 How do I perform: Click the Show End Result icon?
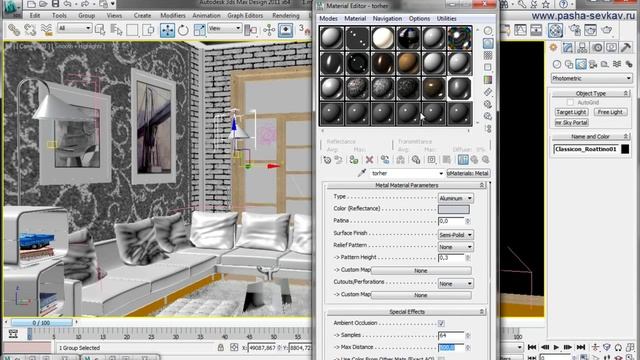463,160
